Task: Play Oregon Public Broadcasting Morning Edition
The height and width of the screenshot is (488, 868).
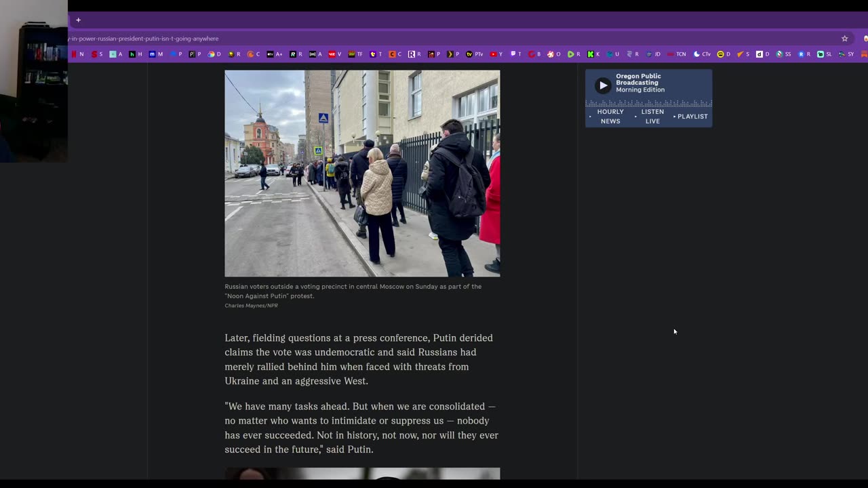Action: [x=602, y=85]
